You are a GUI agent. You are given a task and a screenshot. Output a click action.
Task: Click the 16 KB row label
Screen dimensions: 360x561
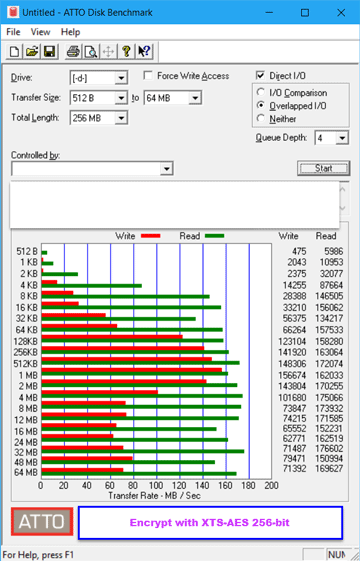pyautogui.click(x=27, y=308)
